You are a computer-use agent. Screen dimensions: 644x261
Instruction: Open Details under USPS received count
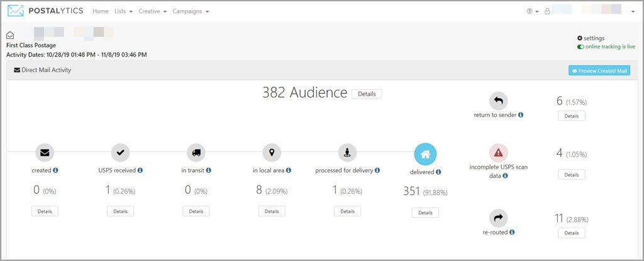[x=120, y=211]
